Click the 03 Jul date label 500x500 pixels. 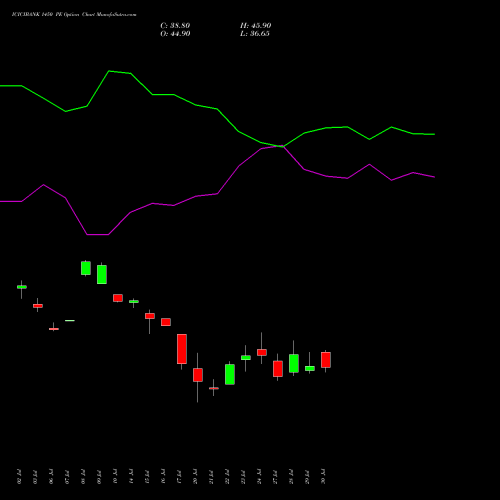[35, 477]
